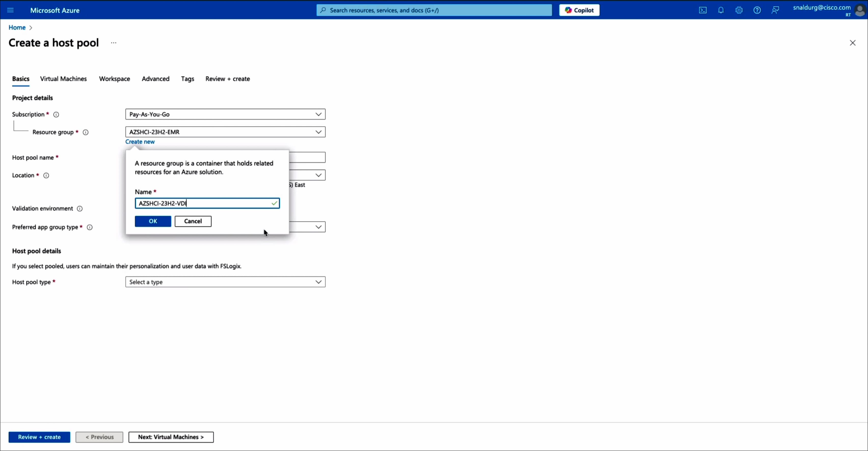The image size is (868, 451).
Task: Click the Host pool details heading
Action: tap(36, 251)
